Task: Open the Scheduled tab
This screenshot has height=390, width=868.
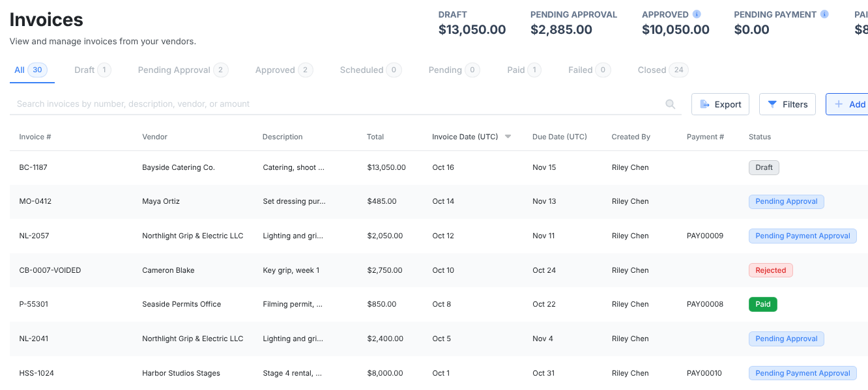Action: click(x=370, y=70)
